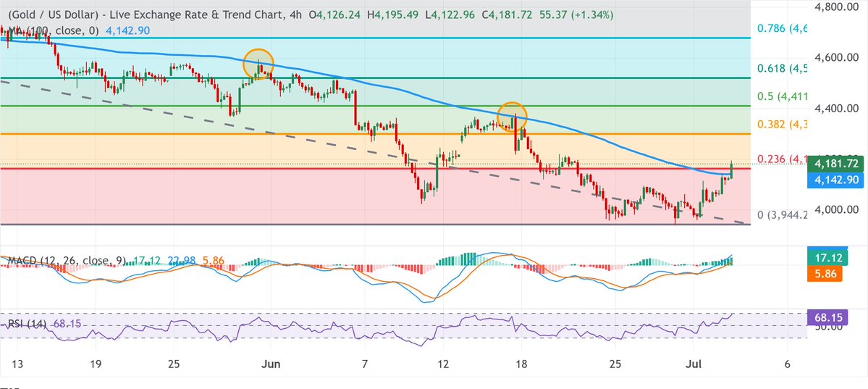Click the date label 19 on time axis
This screenshot has width=868, height=389.
coord(96,364)
